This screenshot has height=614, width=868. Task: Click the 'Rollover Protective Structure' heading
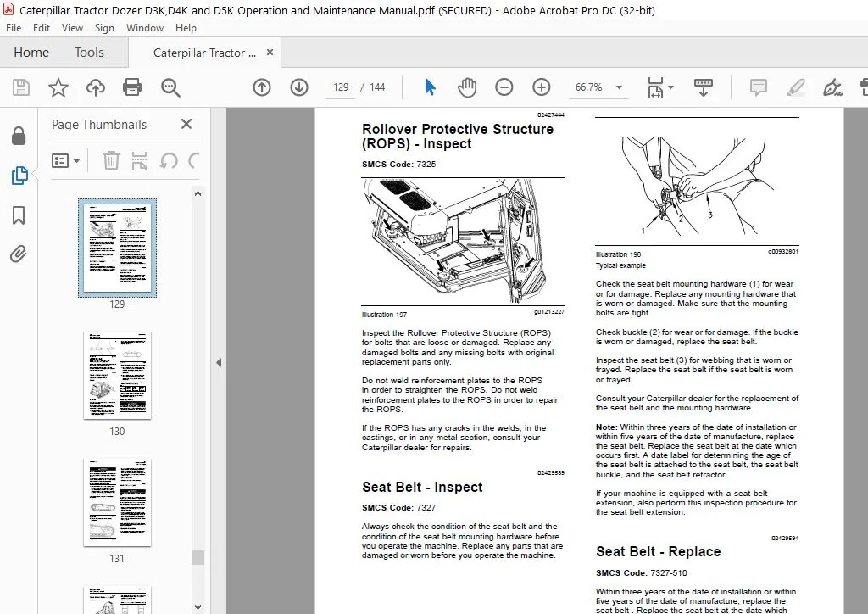coord(458,137)
